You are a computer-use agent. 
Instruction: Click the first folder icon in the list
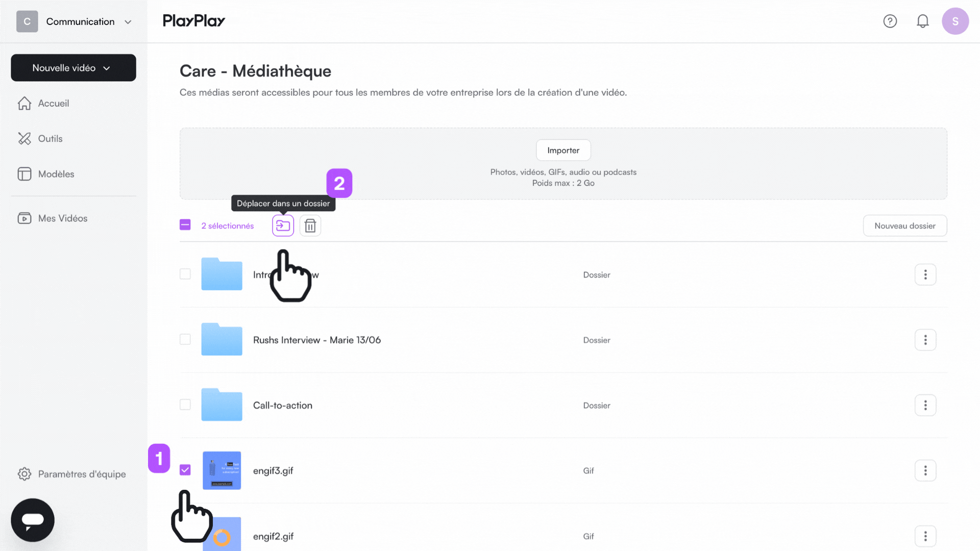[222, 274]
